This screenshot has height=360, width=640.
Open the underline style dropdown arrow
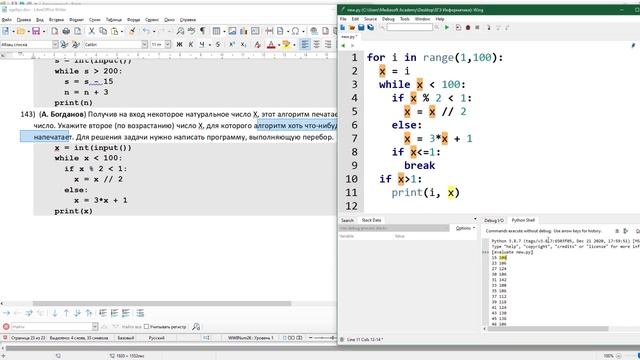[x=209, y=44]
